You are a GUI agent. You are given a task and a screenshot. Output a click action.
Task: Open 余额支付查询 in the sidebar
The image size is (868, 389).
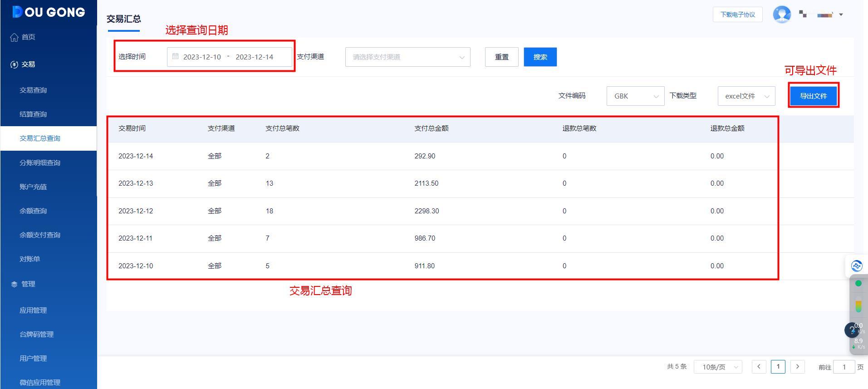click(x=40, y=235)
